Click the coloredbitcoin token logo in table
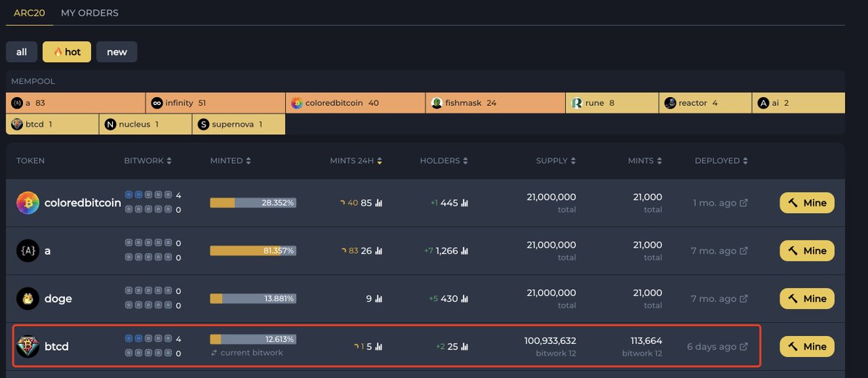Image resolution: width=868 pixels, height=378 pixels. 28,203
